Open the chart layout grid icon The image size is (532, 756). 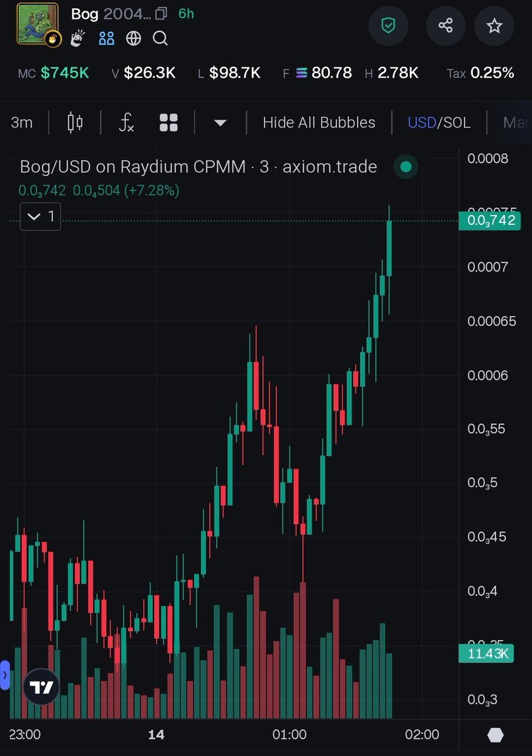pos(169,122)
